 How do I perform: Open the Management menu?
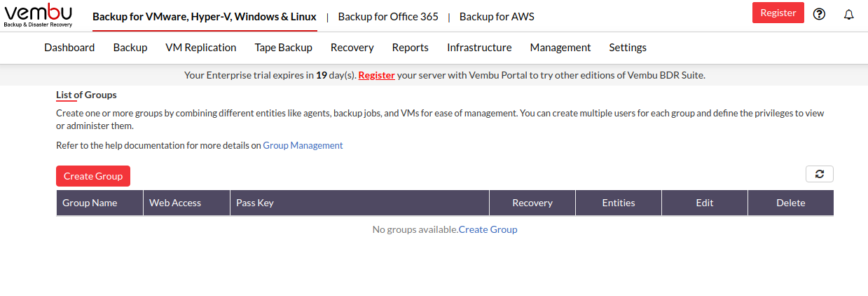click(560, 48)
